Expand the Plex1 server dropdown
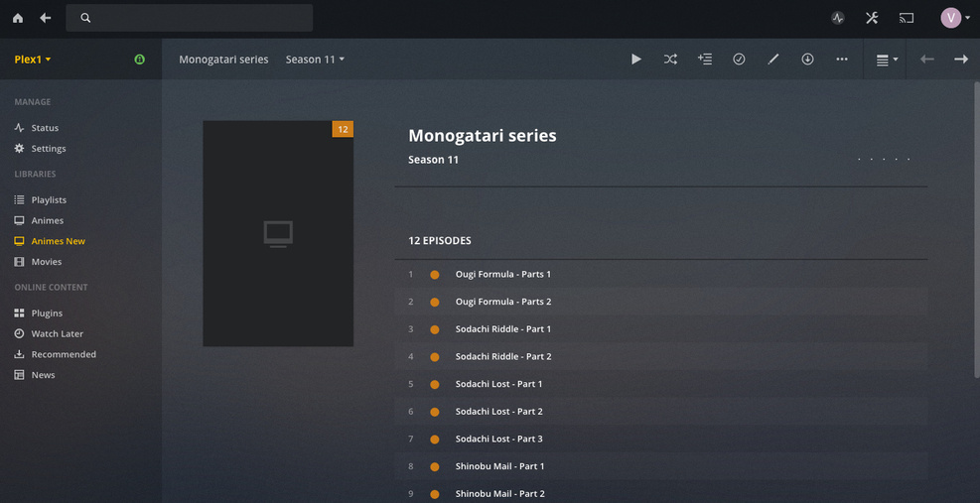Viewport: 980px width, 503px height. coord(33,60)
